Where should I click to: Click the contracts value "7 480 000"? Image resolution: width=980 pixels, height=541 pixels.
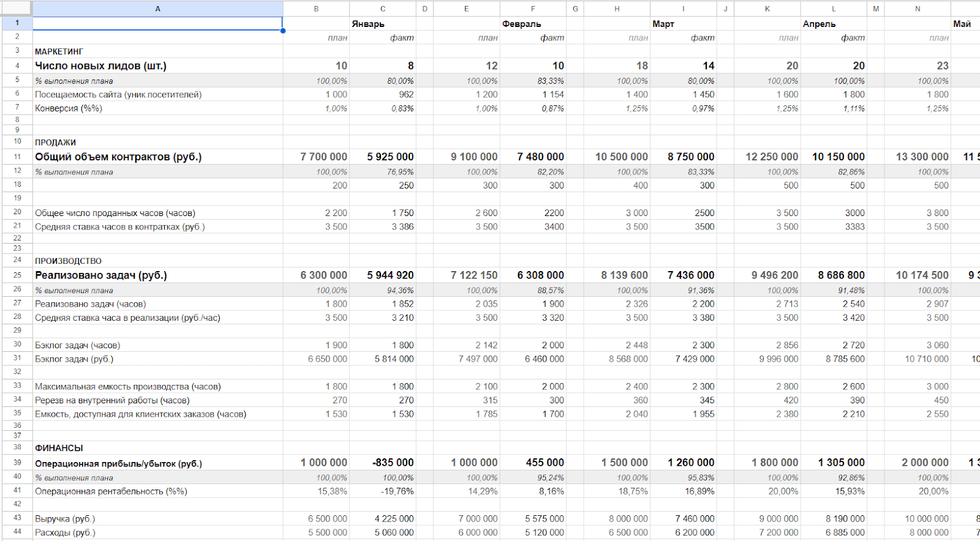[x=533, y=157]
